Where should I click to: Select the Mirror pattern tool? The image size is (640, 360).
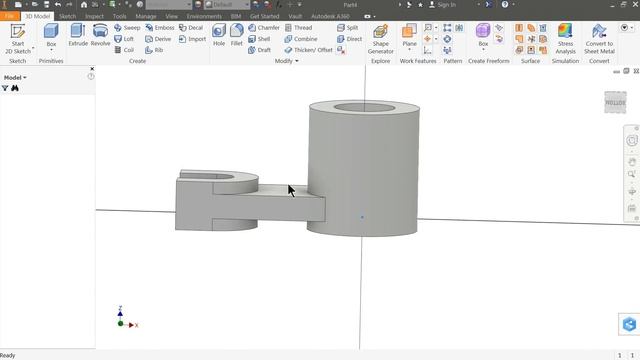pos(459,28)
